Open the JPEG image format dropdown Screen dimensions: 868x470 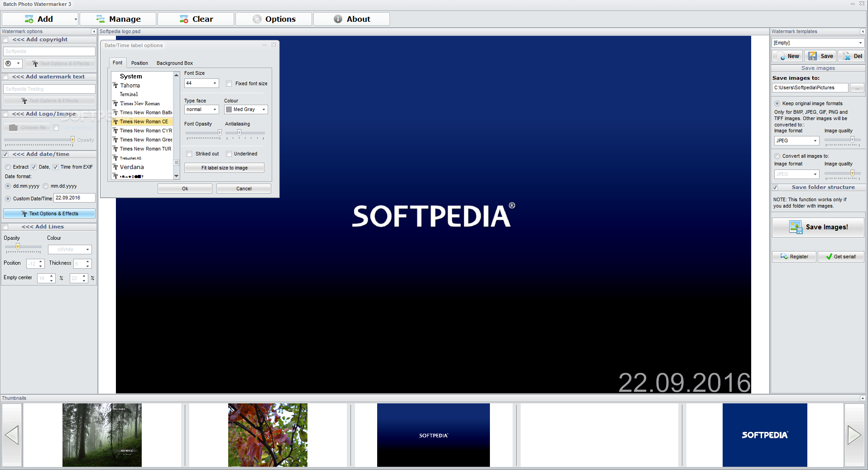tap(796, 141)
